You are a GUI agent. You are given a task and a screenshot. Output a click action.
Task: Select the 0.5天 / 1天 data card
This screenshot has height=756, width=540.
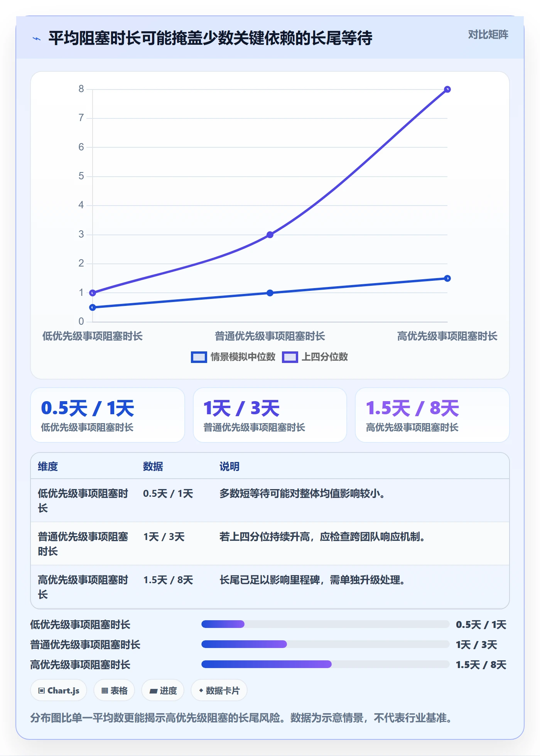[x=108, y=415]
